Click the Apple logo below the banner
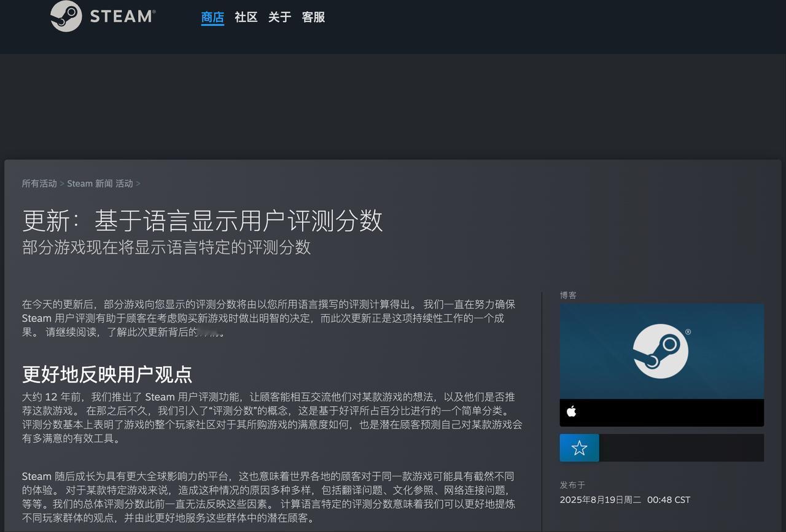Screen dimensions: 786x532 (x=571, y=412)
